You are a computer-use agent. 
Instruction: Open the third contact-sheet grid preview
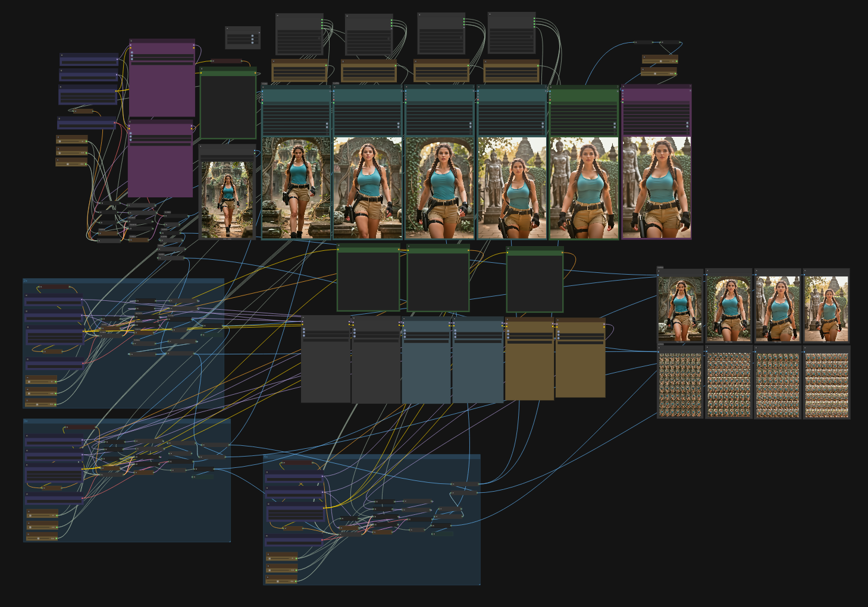[778, 385]
